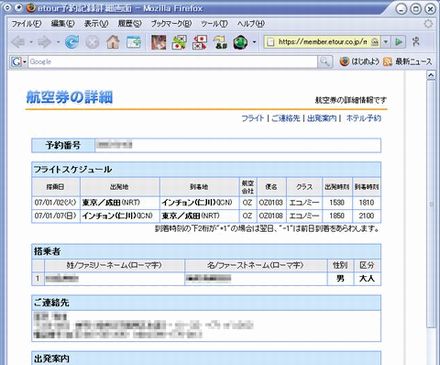440x365 pixels.
Task: Click the vertical scrollbar up arrow
Action: (x=431, y=75)
